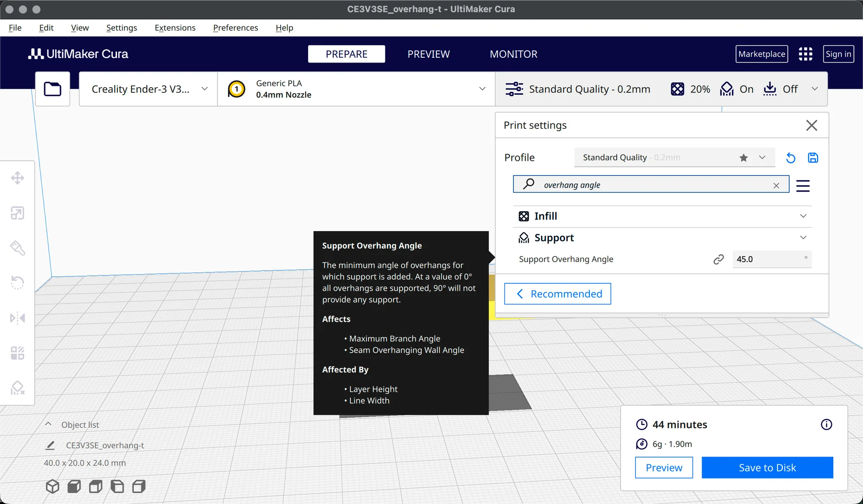Screen dimensions: 863x504
Task: Edit Support Overhang Angle value field
Action: click(x=772, y=259)
